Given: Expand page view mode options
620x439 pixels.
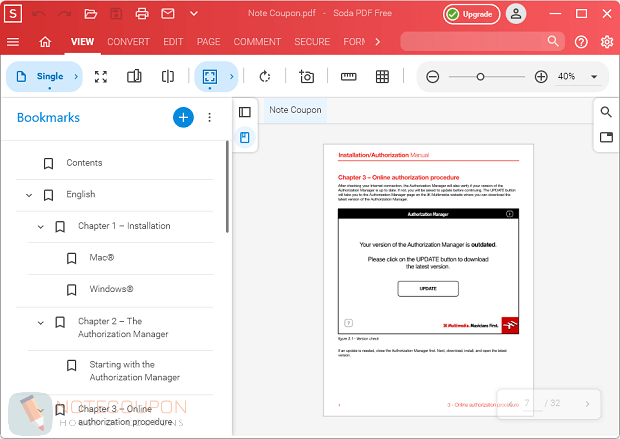Looking at the screenshot, I should coord(76,76).
